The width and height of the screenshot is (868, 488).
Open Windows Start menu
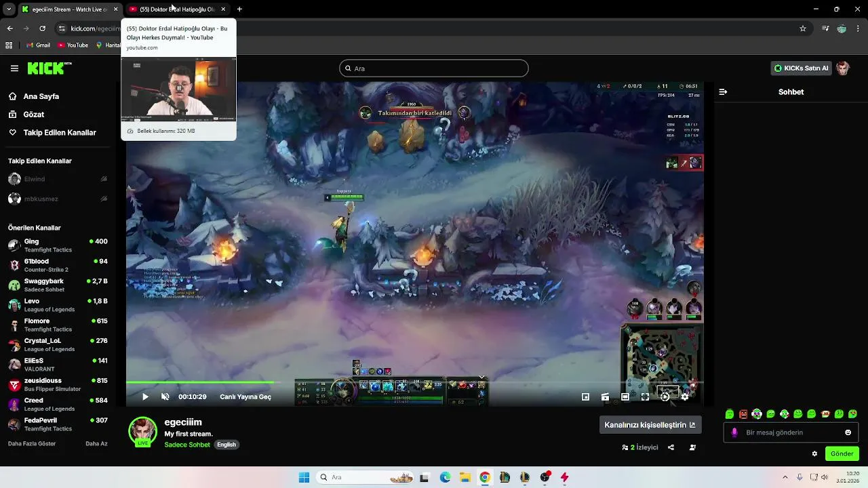tap(304, 477)
